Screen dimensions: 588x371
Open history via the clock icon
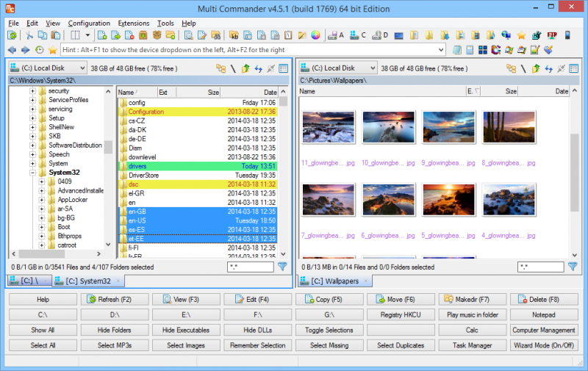39,50
